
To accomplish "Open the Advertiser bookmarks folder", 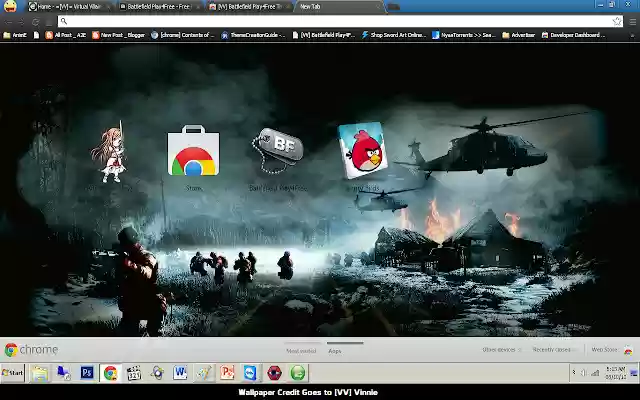I will coord(518,35).
